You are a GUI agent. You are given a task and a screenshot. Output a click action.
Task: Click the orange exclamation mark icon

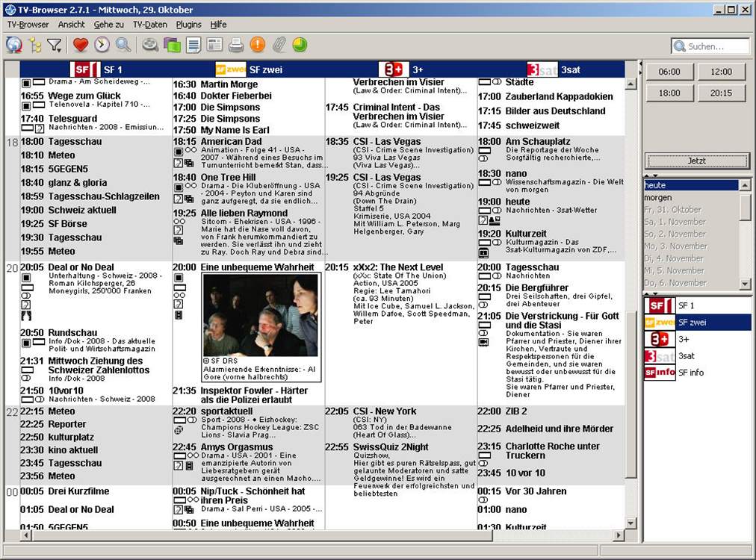(x=258, y=45)
